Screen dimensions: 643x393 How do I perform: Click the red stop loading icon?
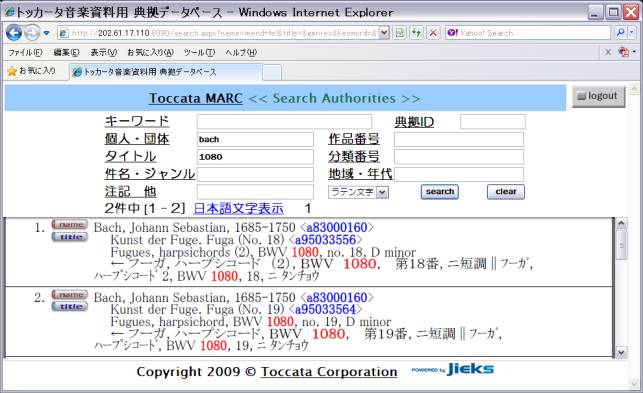pyautogui.click(x=433, y=33)
